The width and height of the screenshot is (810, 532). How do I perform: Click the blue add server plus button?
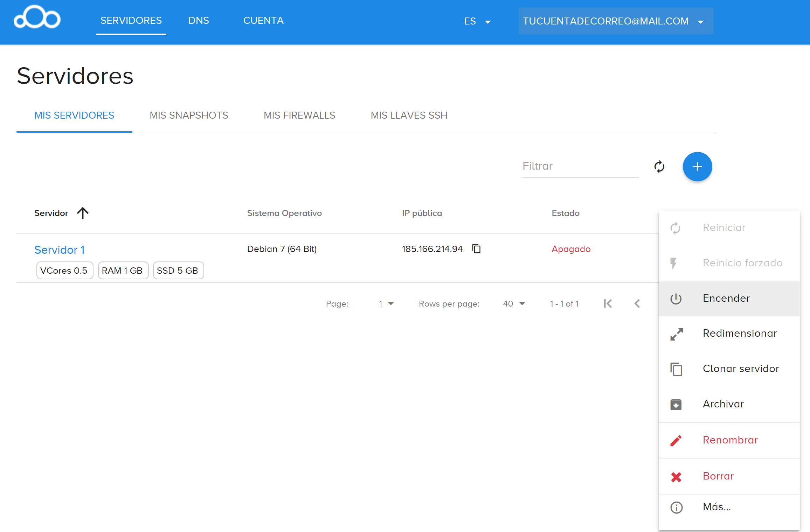[x=697, y=167]
